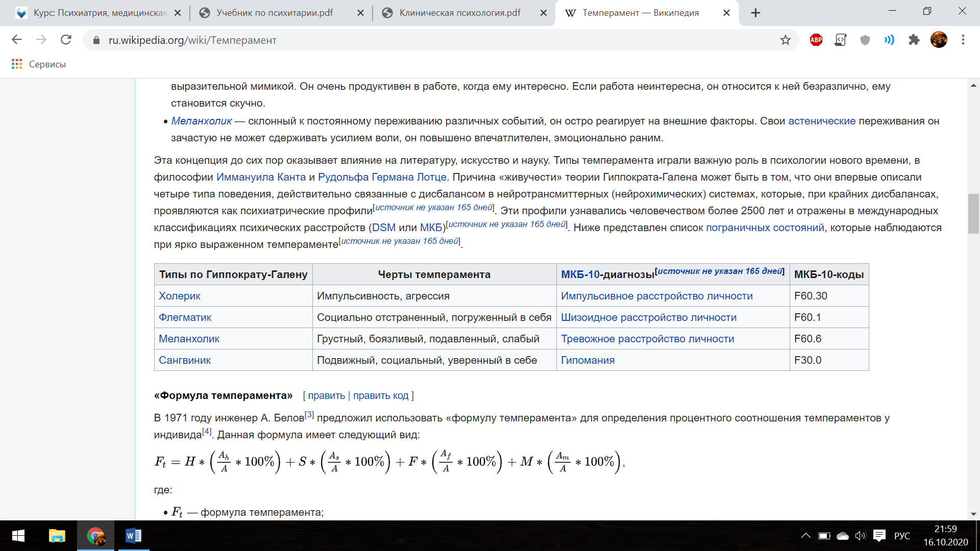
Task: Open footnote reference [3]
Action: tap(309, 414)
